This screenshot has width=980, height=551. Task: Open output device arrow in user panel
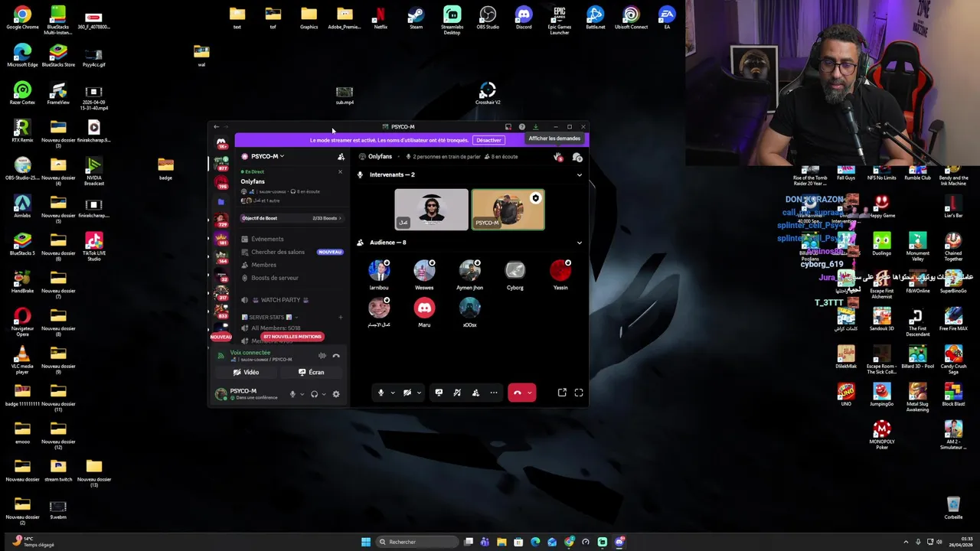(x=324, y=394)
